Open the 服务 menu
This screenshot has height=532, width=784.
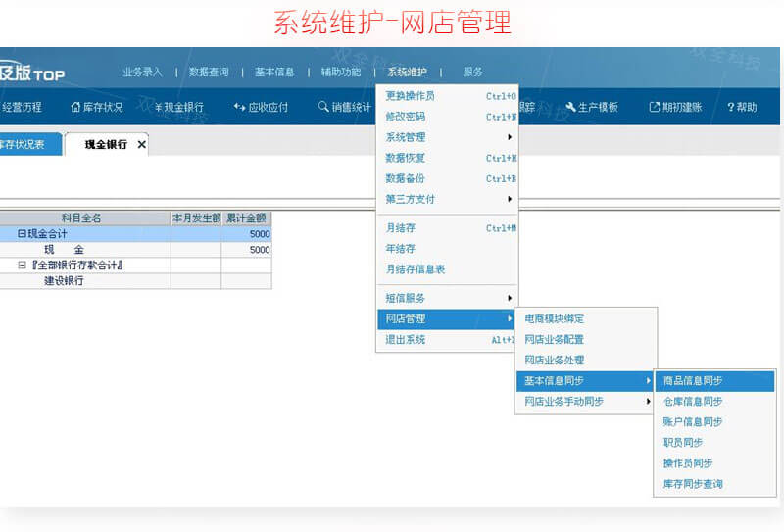[x=472, y=72]
